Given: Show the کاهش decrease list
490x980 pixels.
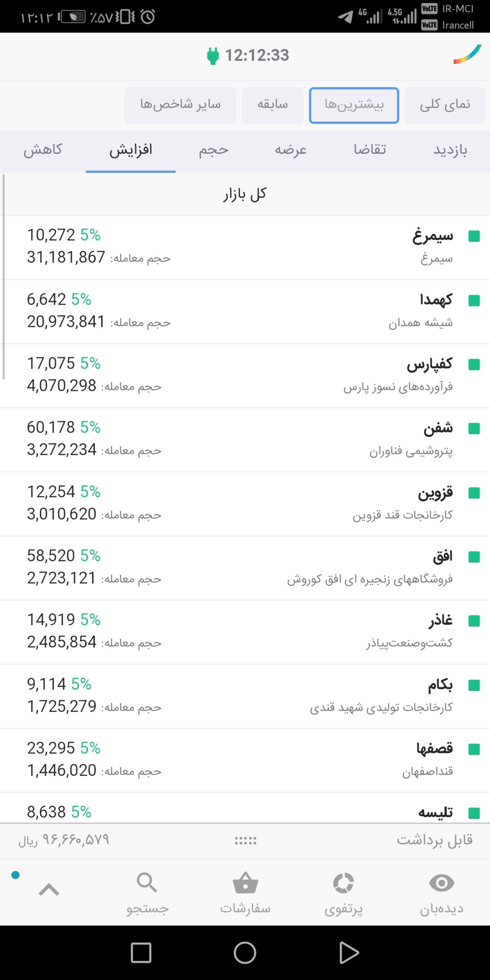Looking at the screenshot, I should pos(43,150).
